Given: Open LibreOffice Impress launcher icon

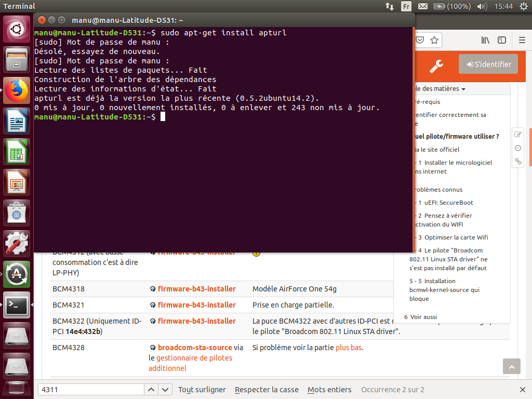Looking at the screenshot, I should click(x=17, y=182).
